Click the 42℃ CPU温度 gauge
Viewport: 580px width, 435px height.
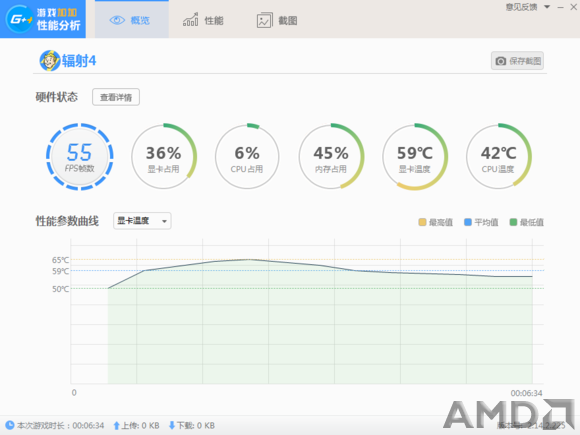(499, 156)
